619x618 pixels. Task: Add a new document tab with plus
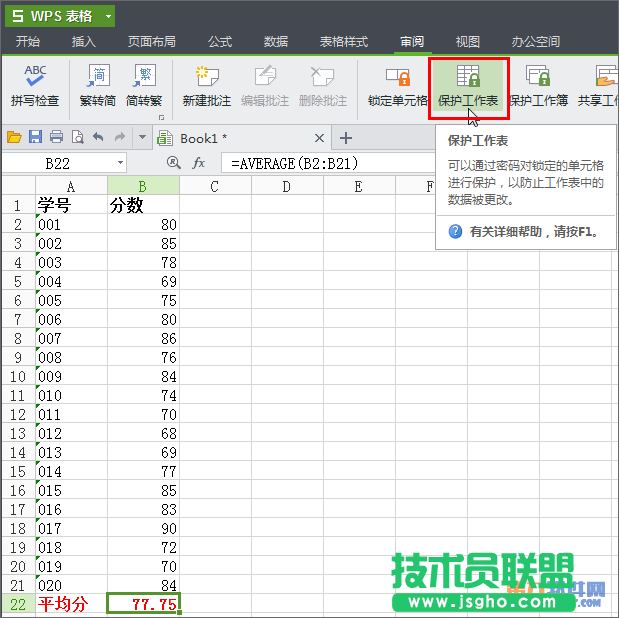click(346, 138)
